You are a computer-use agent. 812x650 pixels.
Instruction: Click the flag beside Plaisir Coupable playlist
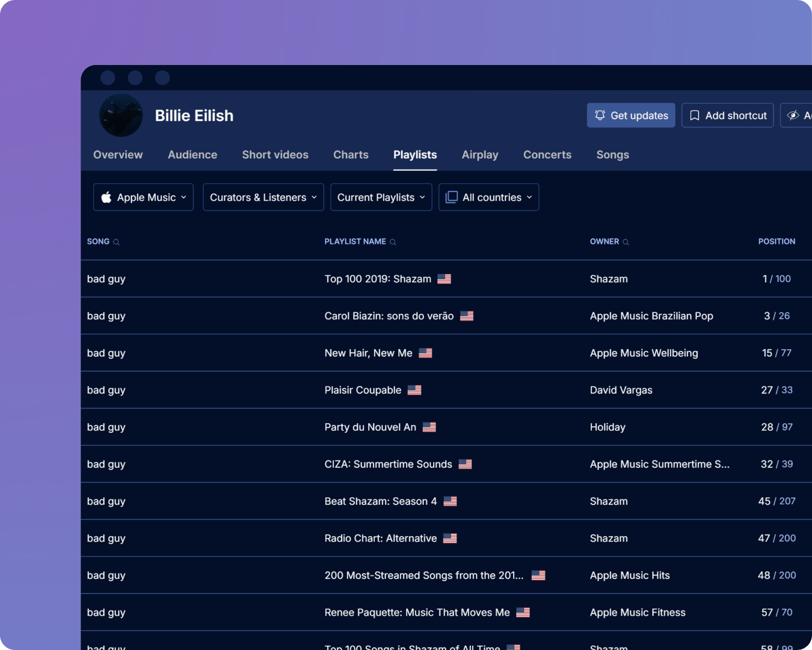(x=414, y=390)
